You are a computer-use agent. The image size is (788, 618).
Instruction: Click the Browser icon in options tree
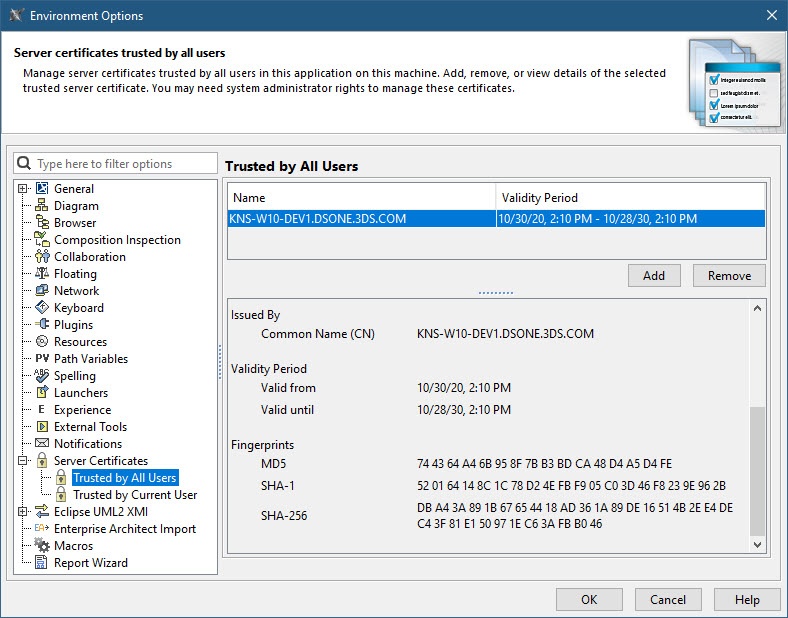42,223
